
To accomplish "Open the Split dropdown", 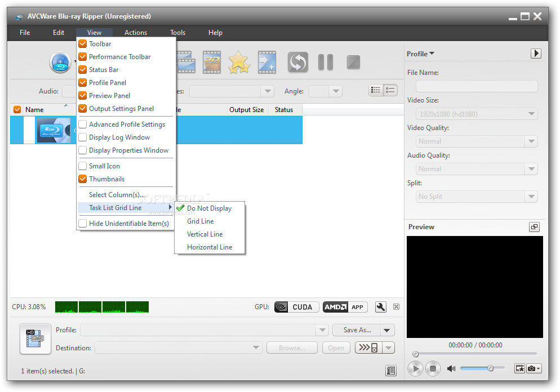I will [x=531, y=197].
